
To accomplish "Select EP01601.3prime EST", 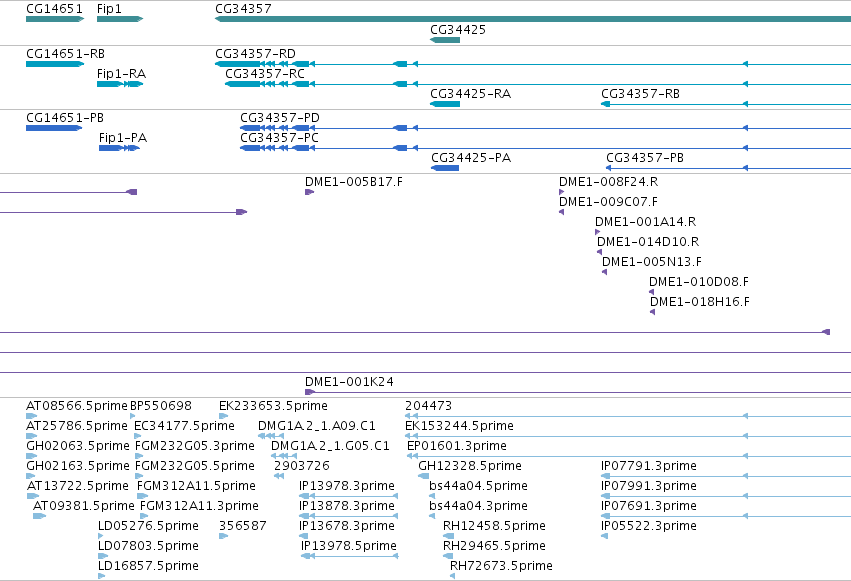I will [x=629, y=456].
